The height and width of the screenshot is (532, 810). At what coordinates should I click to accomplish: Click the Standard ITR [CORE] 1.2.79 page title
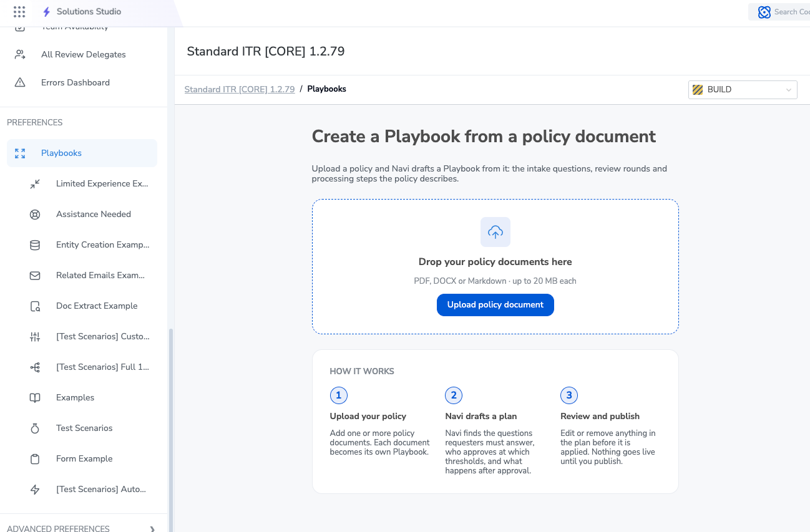[266, 51]
